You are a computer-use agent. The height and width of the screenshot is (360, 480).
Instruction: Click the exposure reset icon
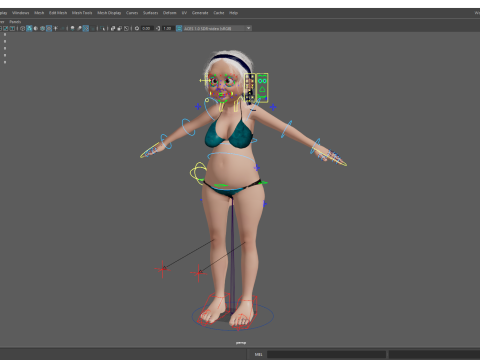coord(137,28)
